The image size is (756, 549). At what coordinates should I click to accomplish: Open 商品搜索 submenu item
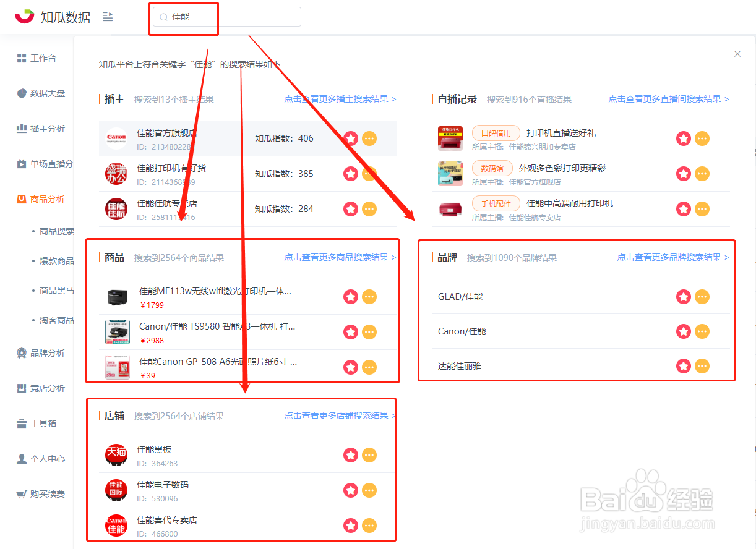click(x=56, y=231)
